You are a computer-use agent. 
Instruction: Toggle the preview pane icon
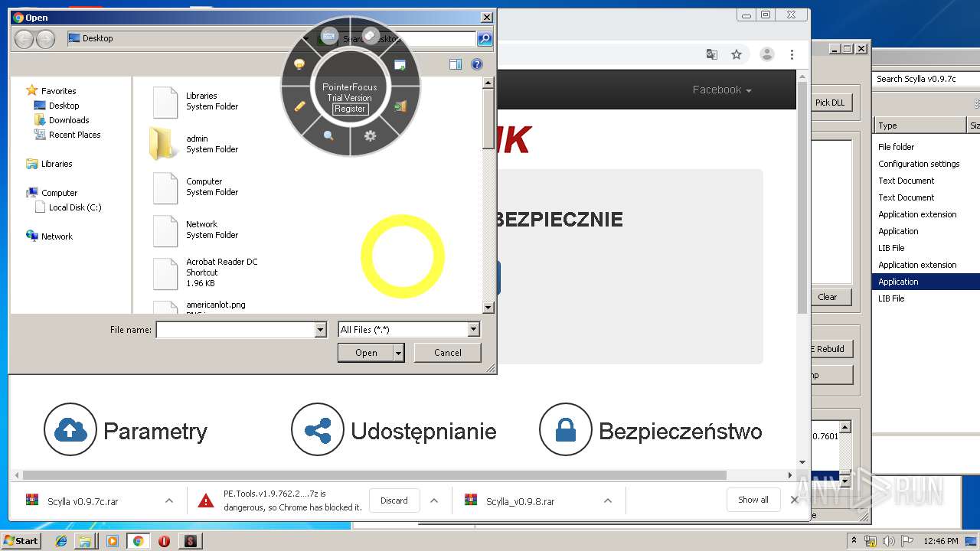tap(456, 65)
